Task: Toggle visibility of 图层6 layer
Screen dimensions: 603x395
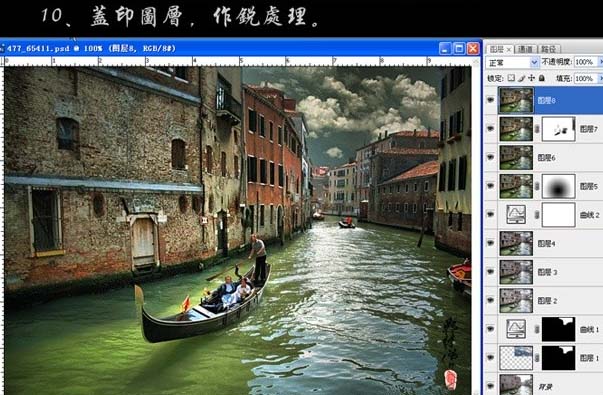Action: coord(490,157)
